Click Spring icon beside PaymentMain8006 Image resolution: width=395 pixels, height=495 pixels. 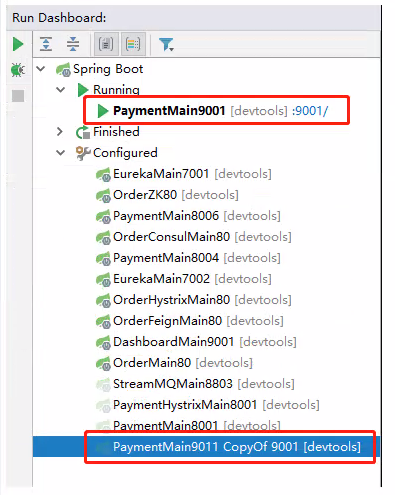103,217
